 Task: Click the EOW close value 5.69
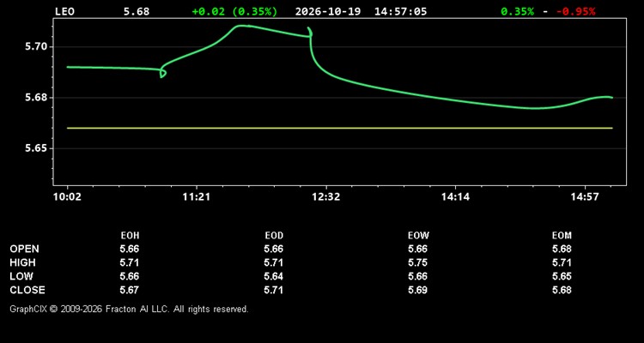click(x=417, y=290)
